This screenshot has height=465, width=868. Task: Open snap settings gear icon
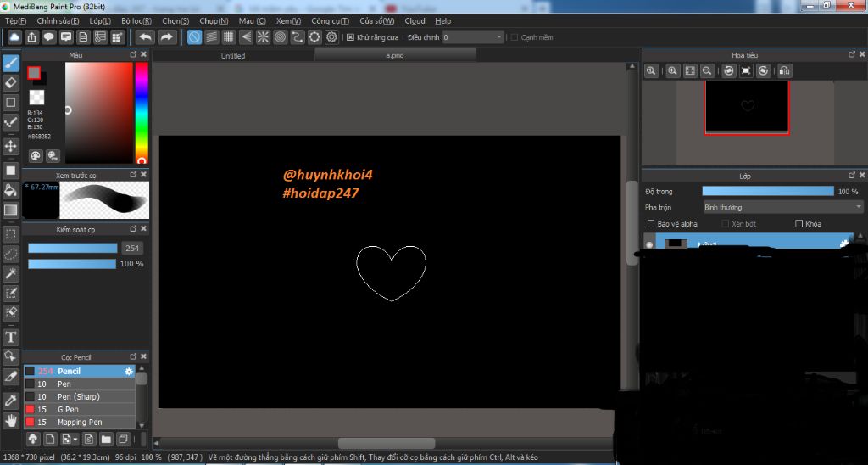coord(331,37)
